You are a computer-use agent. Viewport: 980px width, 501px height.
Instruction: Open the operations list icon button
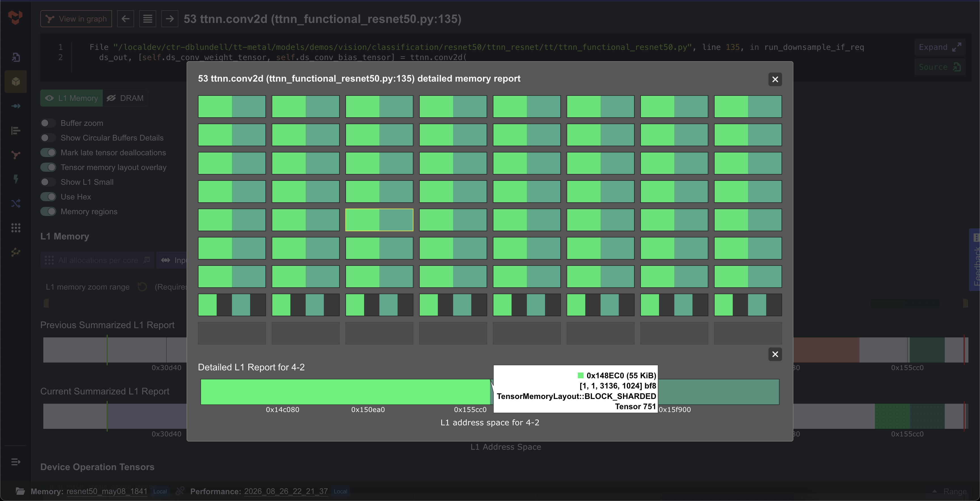point(148,19)
